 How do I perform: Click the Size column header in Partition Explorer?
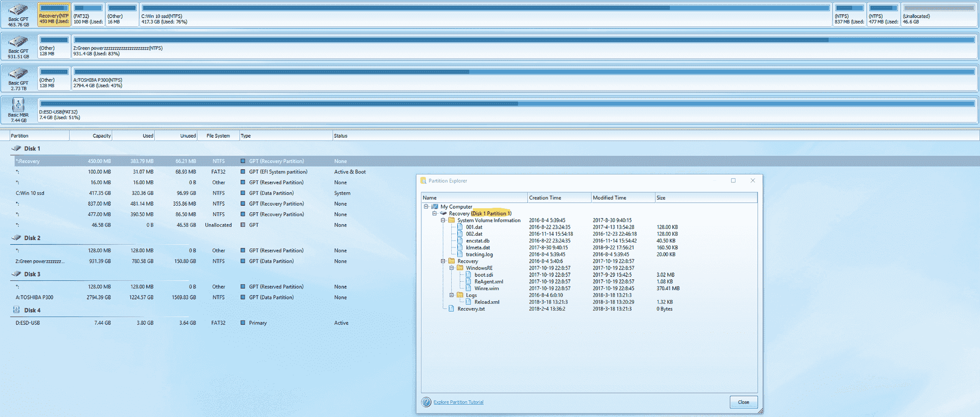click(x=706, y=198)
